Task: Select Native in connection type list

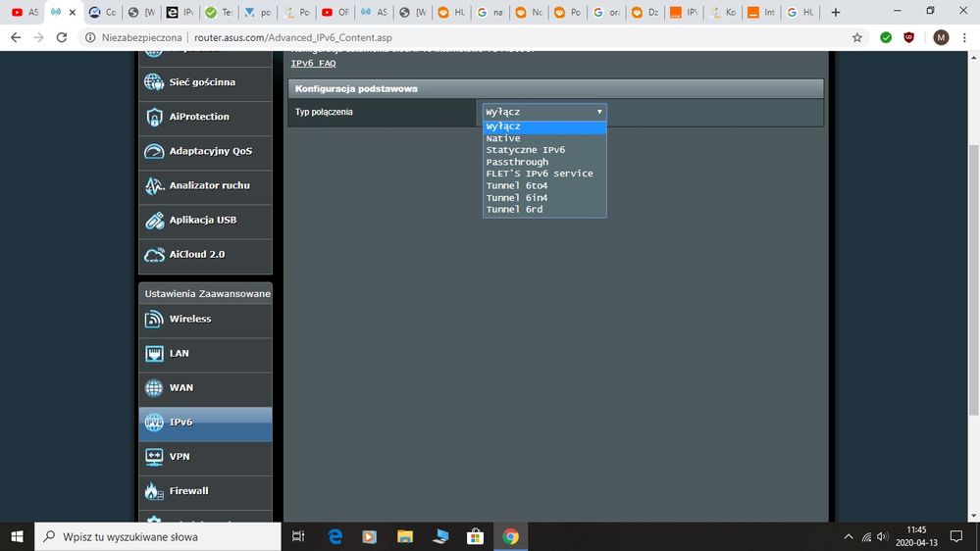Action: tap(503, 138)
